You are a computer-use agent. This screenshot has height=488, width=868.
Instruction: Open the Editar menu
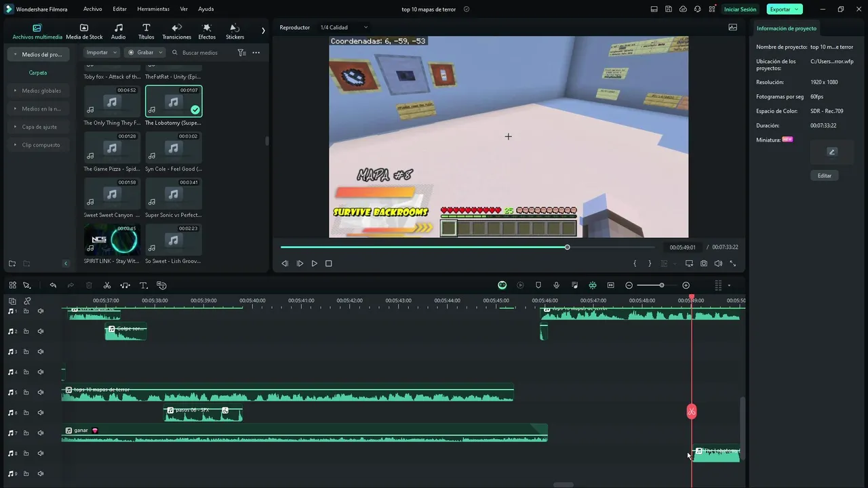click(x=120, y=9)
